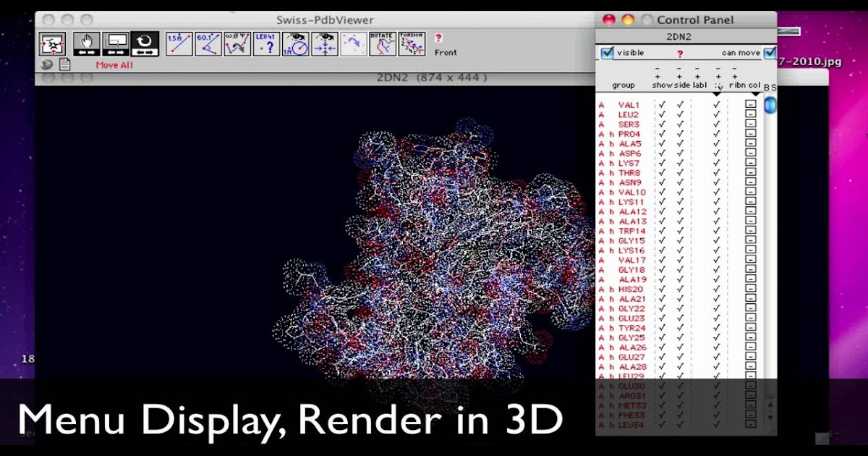Image resolution: width=868 pixels, height=456 pixels.
Task: Select residue VAL10 in group list
Action: (632, 193)
